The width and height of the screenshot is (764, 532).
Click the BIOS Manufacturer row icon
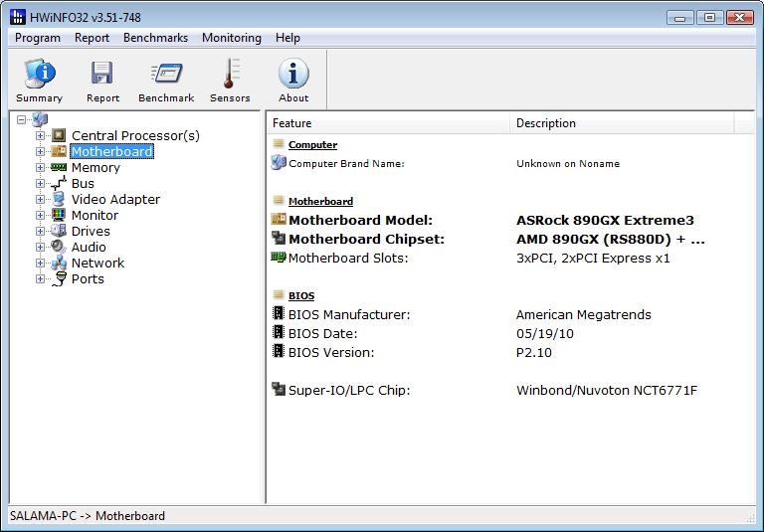pos(279,313)
